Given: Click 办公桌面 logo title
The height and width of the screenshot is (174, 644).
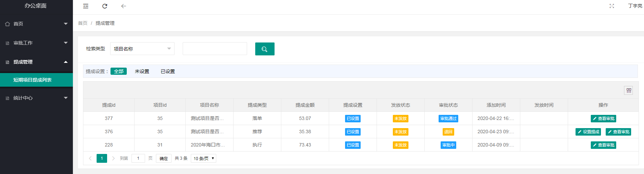Looking at the screenshot, I should click(36, 6).
